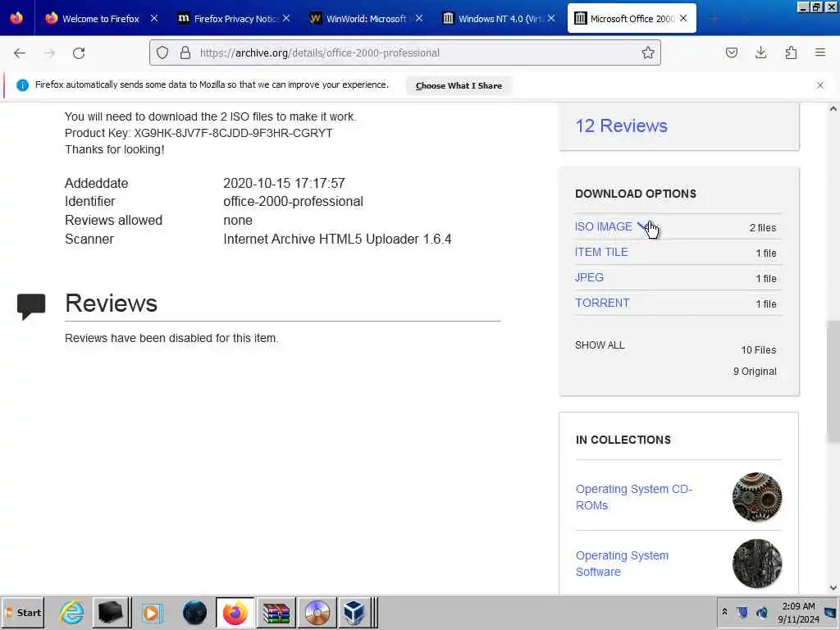
Task: Open the 12 Reviews link
Action: 621,126
